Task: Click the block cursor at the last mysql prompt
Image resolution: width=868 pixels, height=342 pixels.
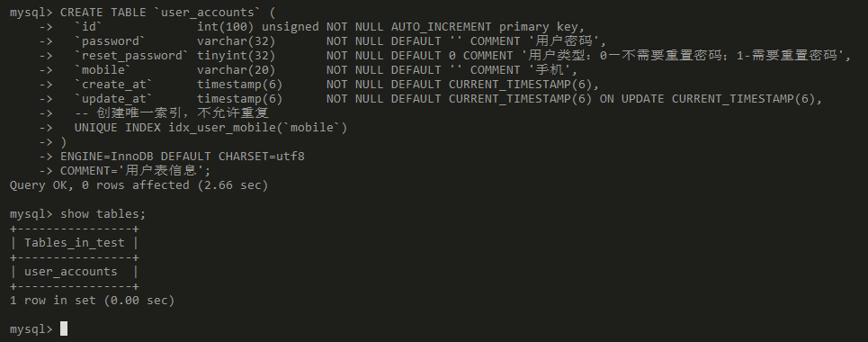Action: point(64,328)
